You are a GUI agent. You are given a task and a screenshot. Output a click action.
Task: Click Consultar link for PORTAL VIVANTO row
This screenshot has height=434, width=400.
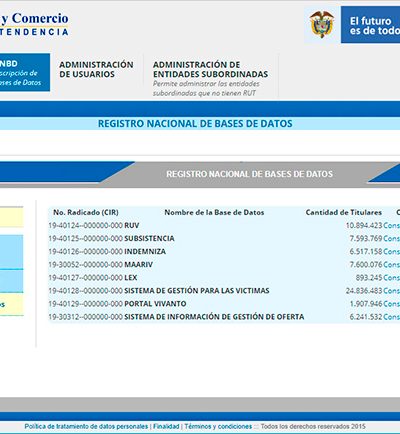pos(392,304)
